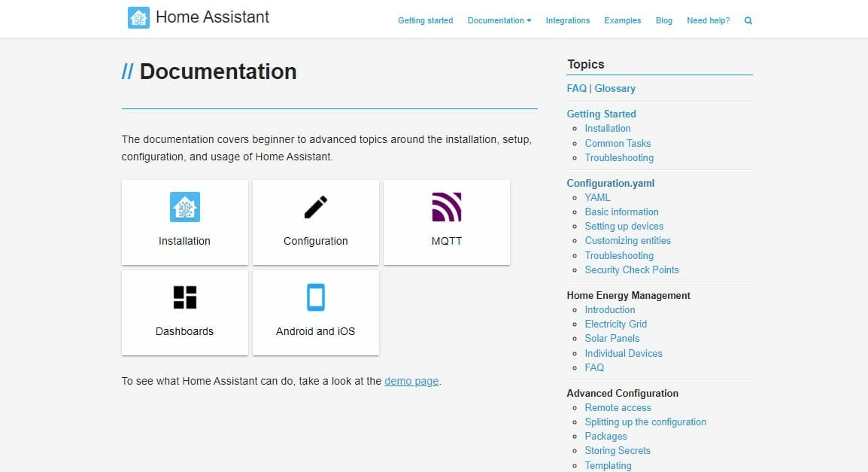The height and width of the screenshot is (472, 868).
Task: Click the Need help? link
Action: (708, 21)
